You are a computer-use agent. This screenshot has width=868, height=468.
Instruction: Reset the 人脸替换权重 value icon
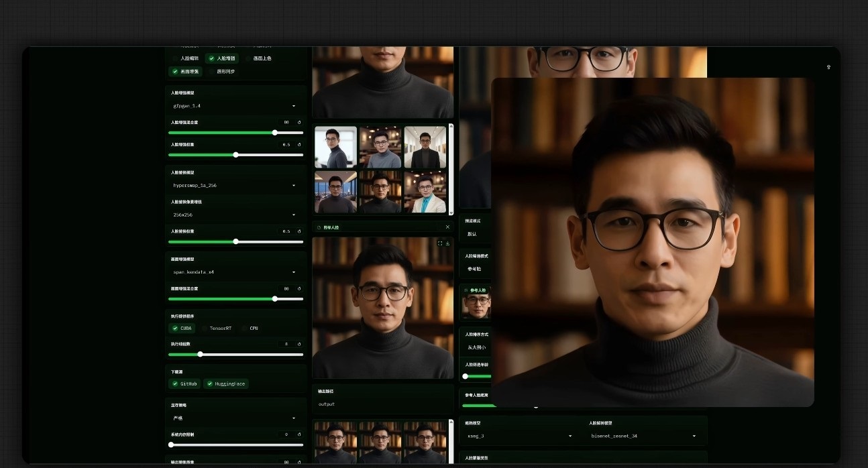[299, 231]
